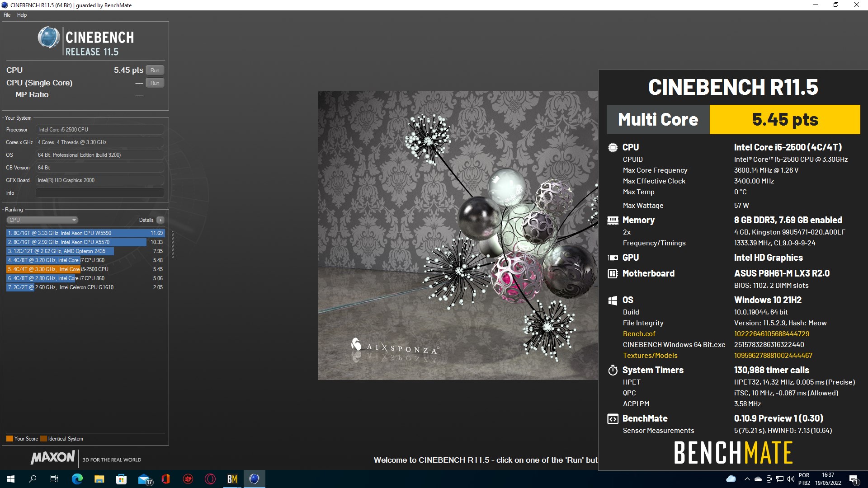Click the Meet Now camera tray icon
Viewport: 868px width, 488px height.
pyautogui.click(x=769, y=479)
